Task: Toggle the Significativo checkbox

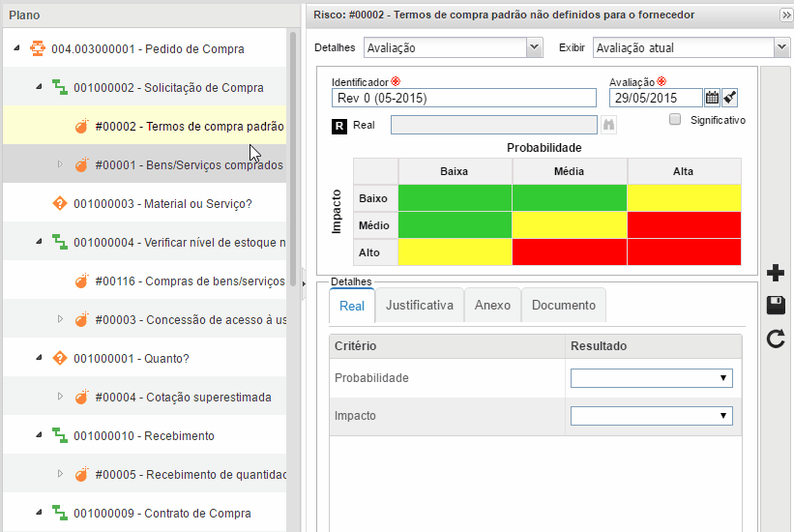Action: 675,120
